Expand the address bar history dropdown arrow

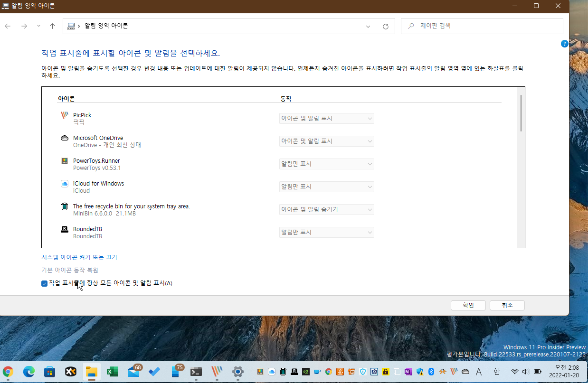point(368,26)
